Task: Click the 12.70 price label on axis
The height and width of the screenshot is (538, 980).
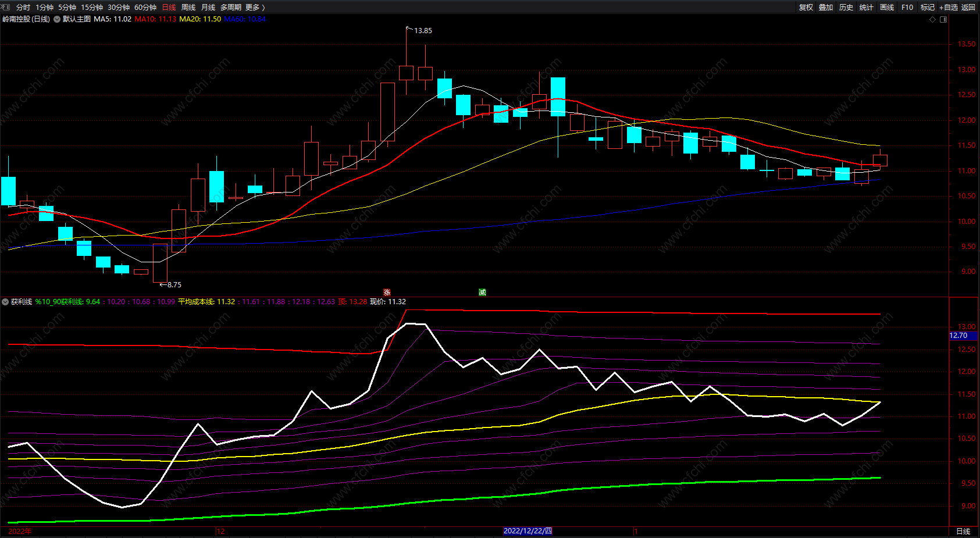Action: (958, 336)
